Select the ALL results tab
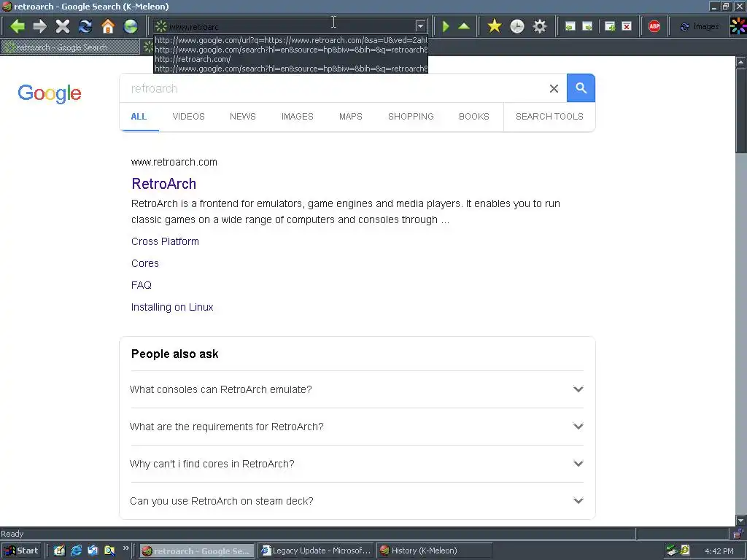The height and width of the screenshot is (560, 747). 139,117
